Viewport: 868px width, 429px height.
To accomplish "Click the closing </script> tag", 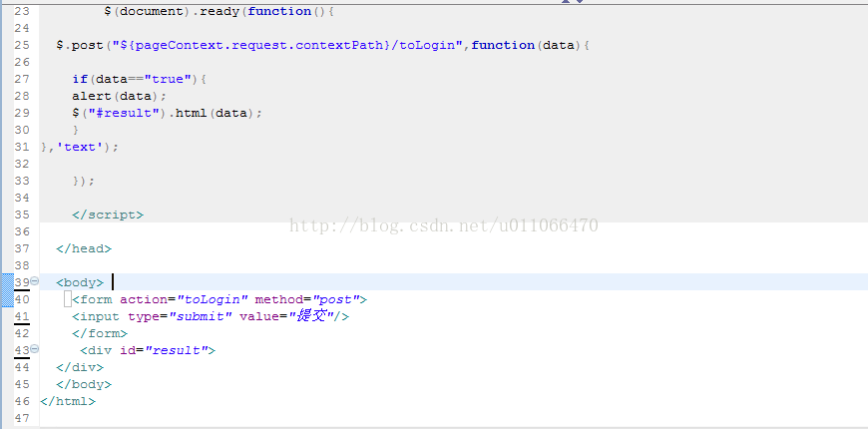I will pyautogui.click(x=108, y=214).
